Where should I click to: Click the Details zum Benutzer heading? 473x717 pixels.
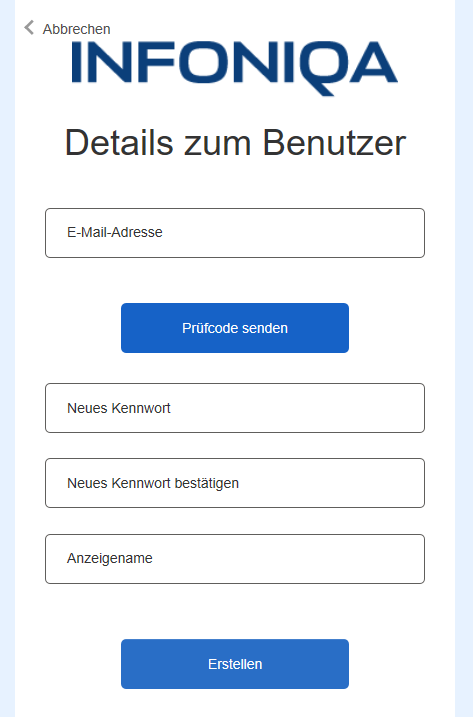point(235,143)
